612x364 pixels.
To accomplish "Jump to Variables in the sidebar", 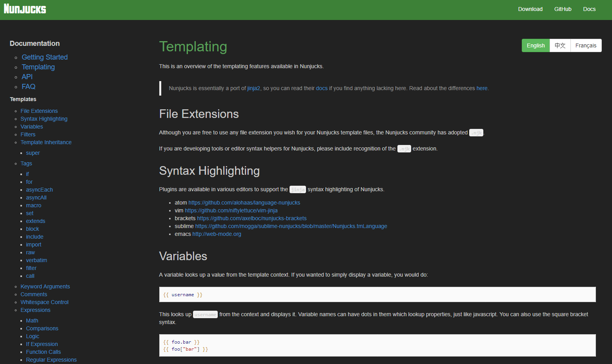I will pyautogui.click(x=32, y=127).
